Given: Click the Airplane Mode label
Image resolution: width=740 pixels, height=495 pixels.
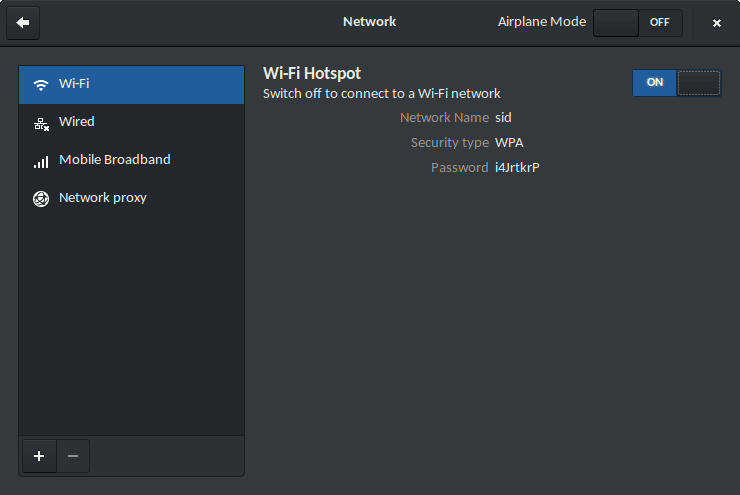Looking at the screenshot, I should point(542,21).
